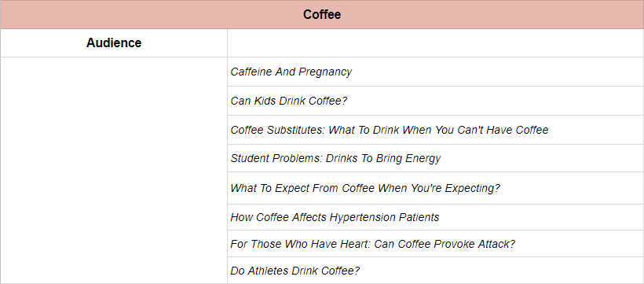Select How Coffee Affects Hypertension Patients

coord(435,217)
